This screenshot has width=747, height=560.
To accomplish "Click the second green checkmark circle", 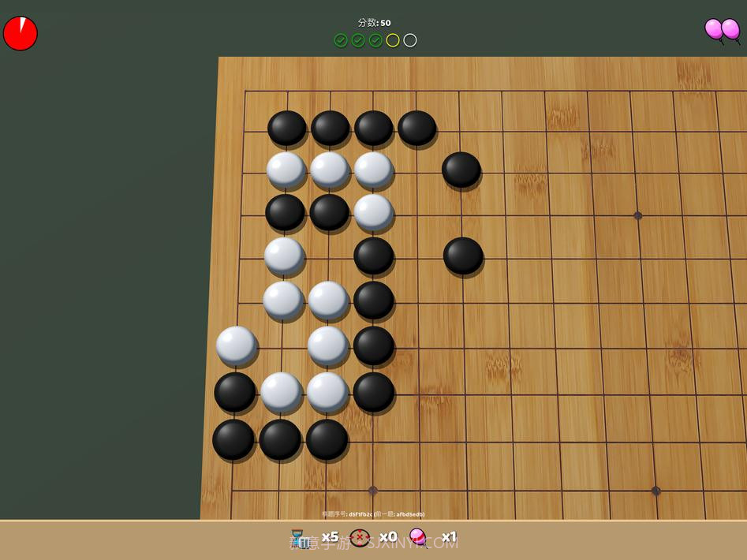I will pos(357,40).
